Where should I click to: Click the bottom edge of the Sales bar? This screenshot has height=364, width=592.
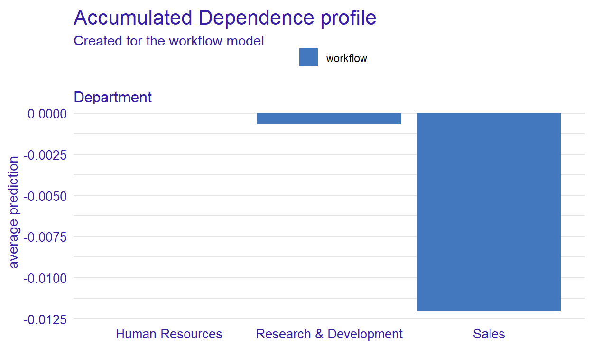[489, 310]
